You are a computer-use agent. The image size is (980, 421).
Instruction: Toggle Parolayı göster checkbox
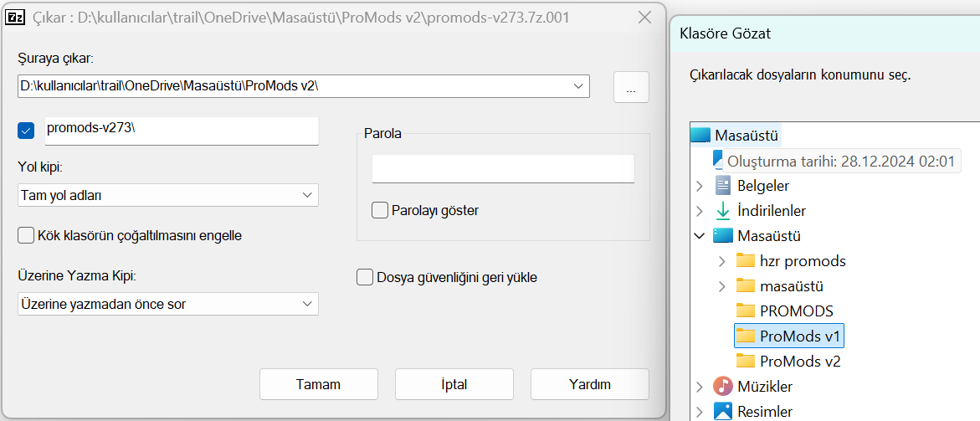pyautogui.click(x=380, y=210)
